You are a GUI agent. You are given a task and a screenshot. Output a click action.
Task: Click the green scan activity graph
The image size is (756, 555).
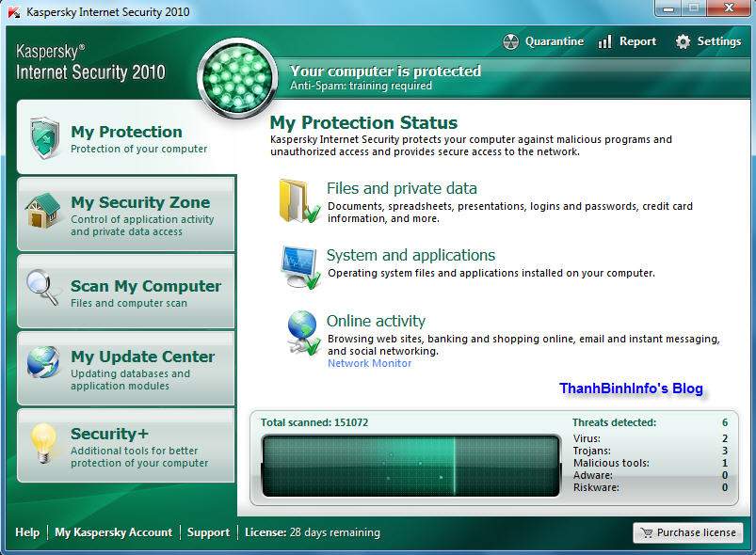tap(410, 466)
